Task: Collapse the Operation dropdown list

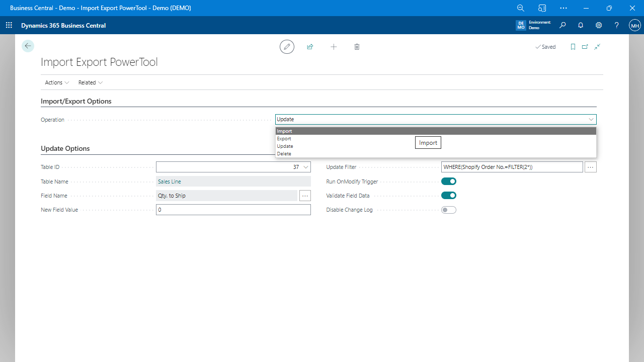Action: click(x=591, y=119)
